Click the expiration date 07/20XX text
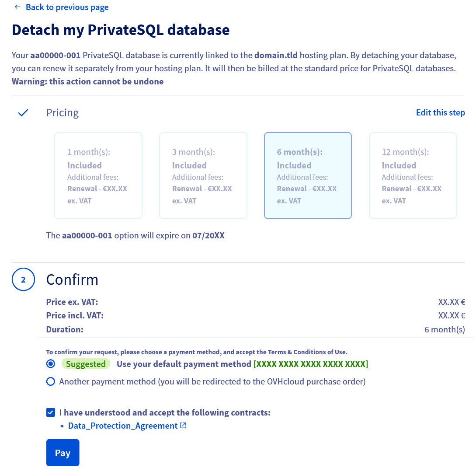 tap(209, 235)
